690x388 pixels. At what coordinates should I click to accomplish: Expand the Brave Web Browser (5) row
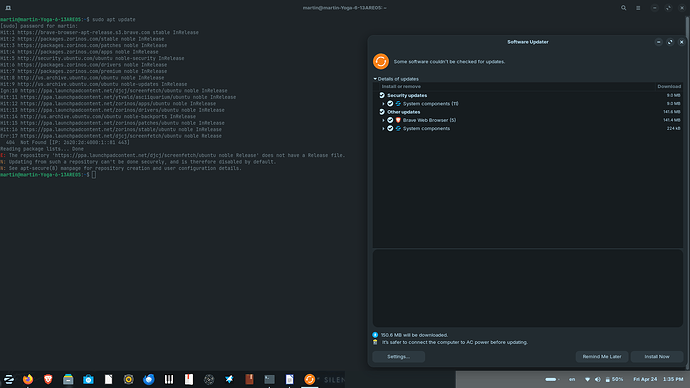pos(383,120)
